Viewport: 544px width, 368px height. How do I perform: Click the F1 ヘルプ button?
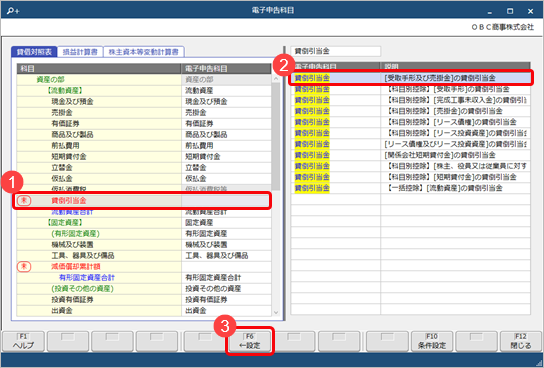point(24,341)
